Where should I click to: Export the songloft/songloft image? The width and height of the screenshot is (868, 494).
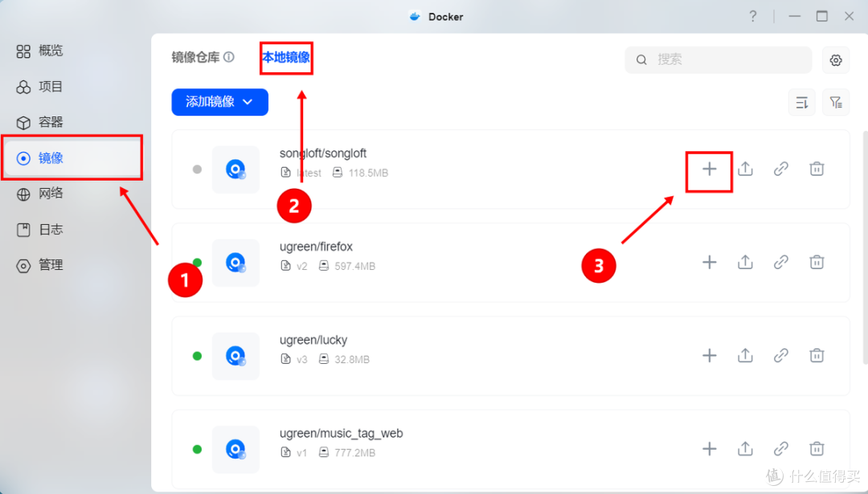(x=745, y=169)
